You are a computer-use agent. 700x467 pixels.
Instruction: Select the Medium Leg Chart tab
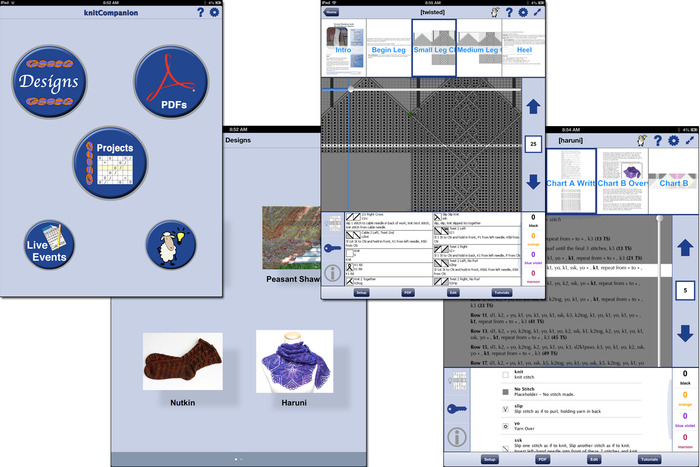click(479, 48)
